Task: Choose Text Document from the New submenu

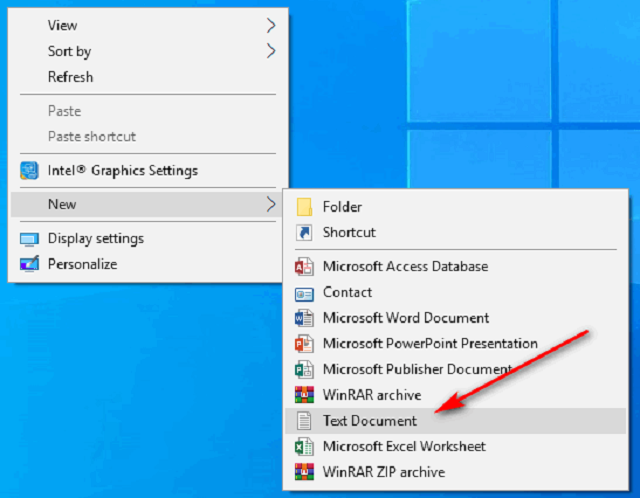Action: click(369, 421)
